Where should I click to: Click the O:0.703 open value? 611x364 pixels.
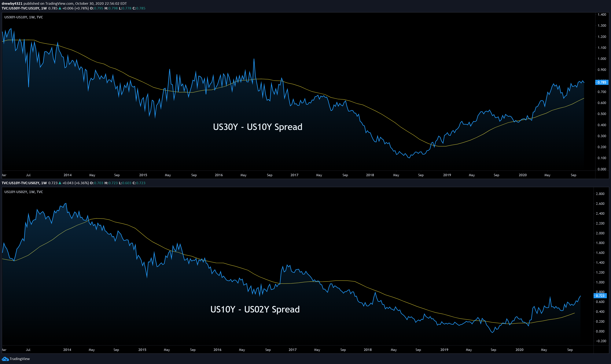97,183
